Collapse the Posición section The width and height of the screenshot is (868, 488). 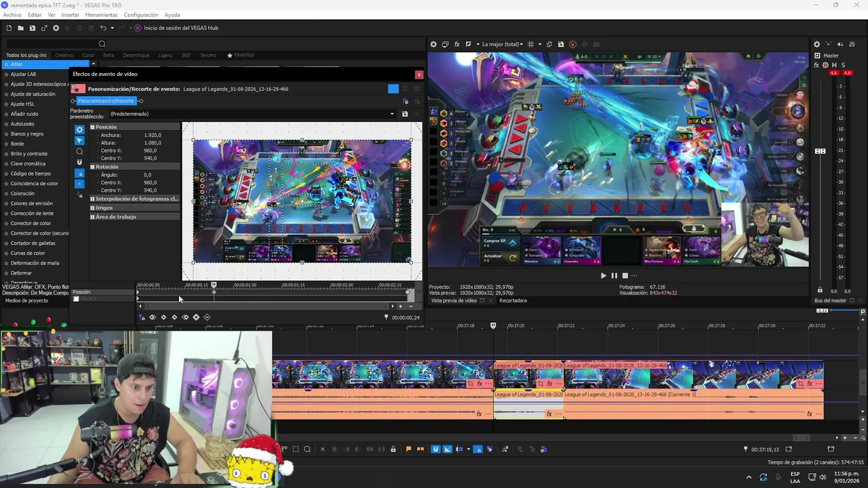coord(93,127)
